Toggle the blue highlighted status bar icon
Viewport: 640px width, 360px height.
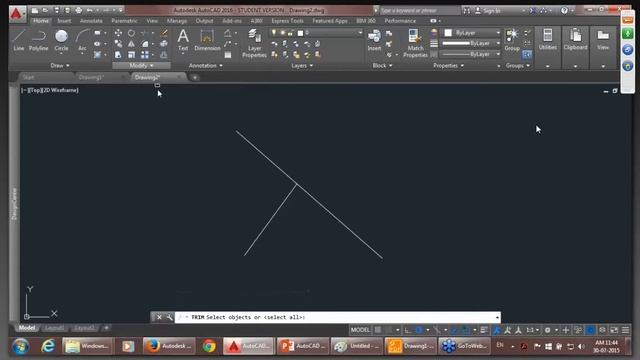coord(590,330)
